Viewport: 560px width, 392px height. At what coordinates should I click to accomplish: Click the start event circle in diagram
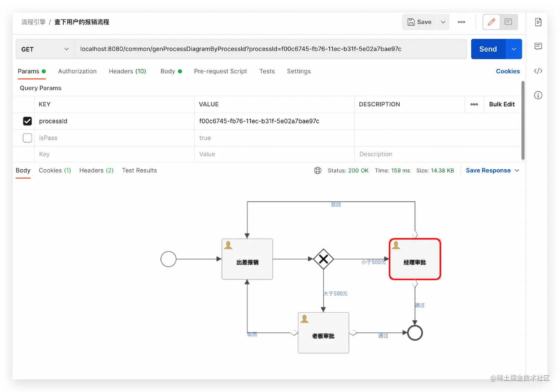(x=168, y=259)
